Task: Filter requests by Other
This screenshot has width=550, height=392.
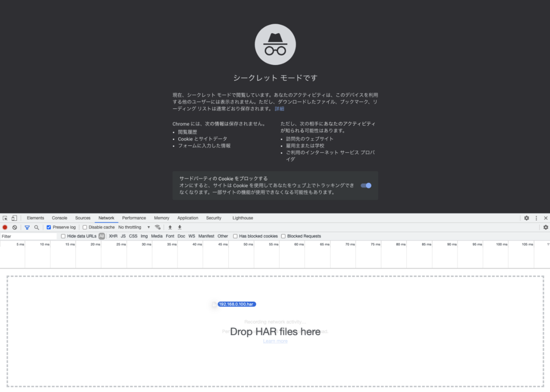Action: click(x=223, y=236)
